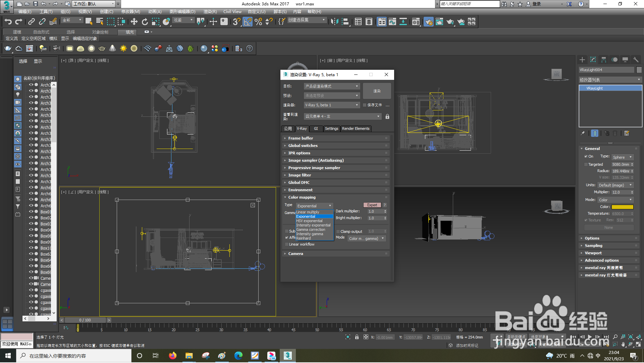Click the 0 / 100 time slider
Image resolution: width=644 pixels, height=363 pixels.
(x=85, y=320)
